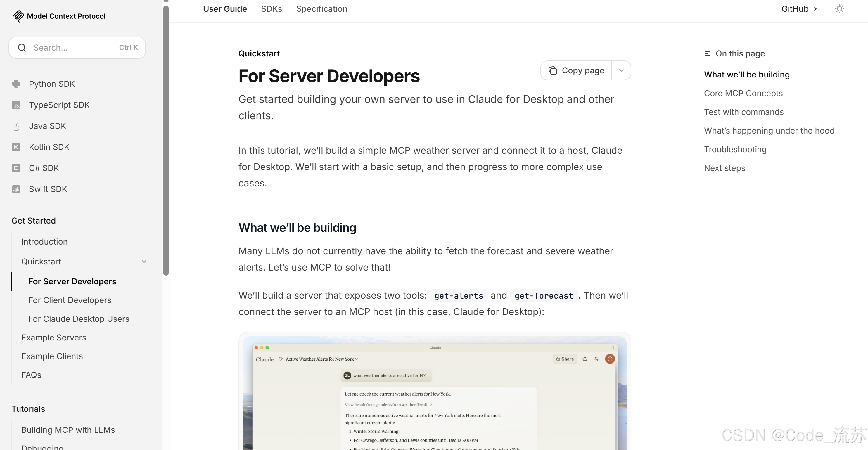Jump to Troubleshooting section link
Viewport: 868px width, 450px height.
coord(735,149)
